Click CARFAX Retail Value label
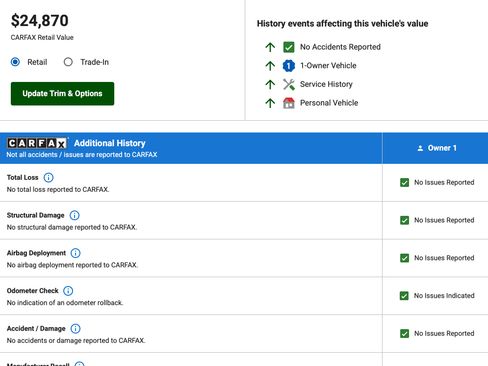 click(x=42, y=37)
